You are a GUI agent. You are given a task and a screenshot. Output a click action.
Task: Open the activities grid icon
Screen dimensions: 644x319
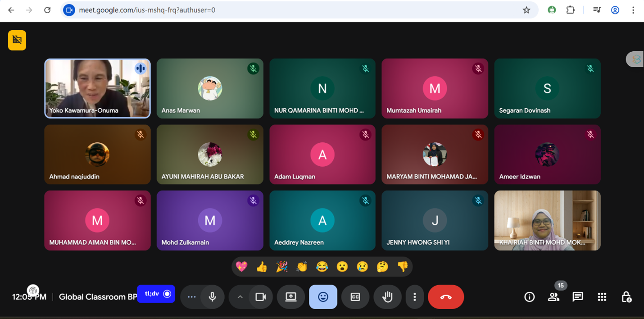pos(602,297)
